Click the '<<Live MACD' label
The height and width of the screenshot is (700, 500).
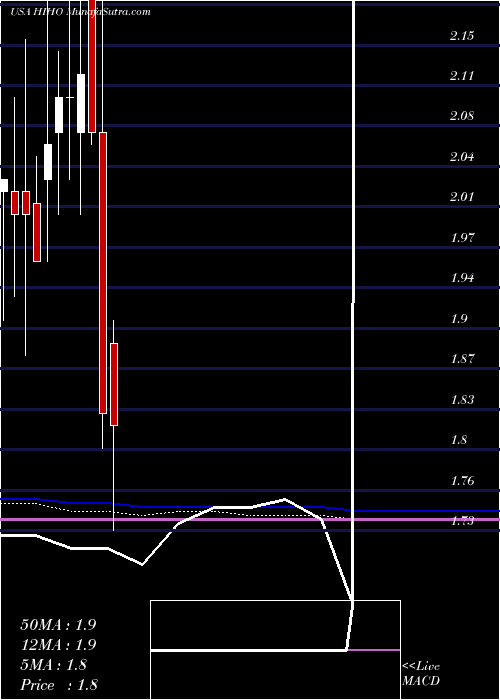point(421,674)
